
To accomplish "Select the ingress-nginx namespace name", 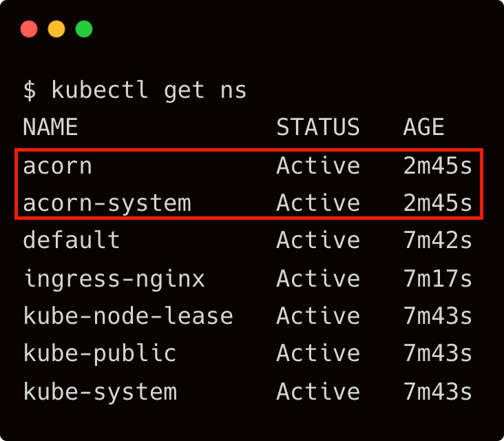I will point(114,279).
